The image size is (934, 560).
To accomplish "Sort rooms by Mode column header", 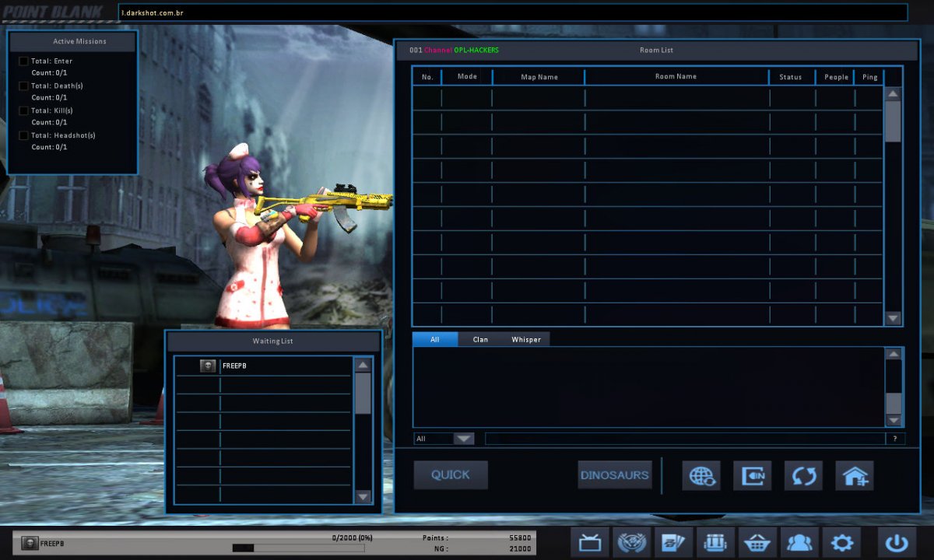I will pos(467,77).
